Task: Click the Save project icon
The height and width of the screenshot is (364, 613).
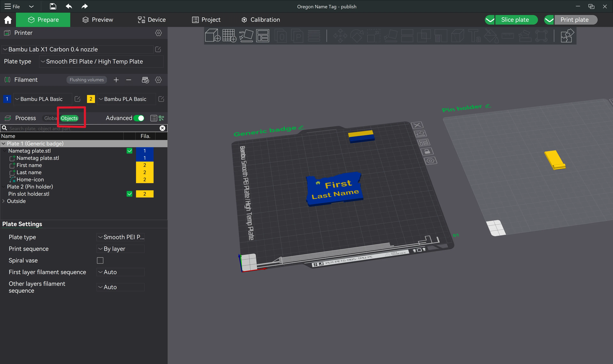Action: tap(53, 6)
